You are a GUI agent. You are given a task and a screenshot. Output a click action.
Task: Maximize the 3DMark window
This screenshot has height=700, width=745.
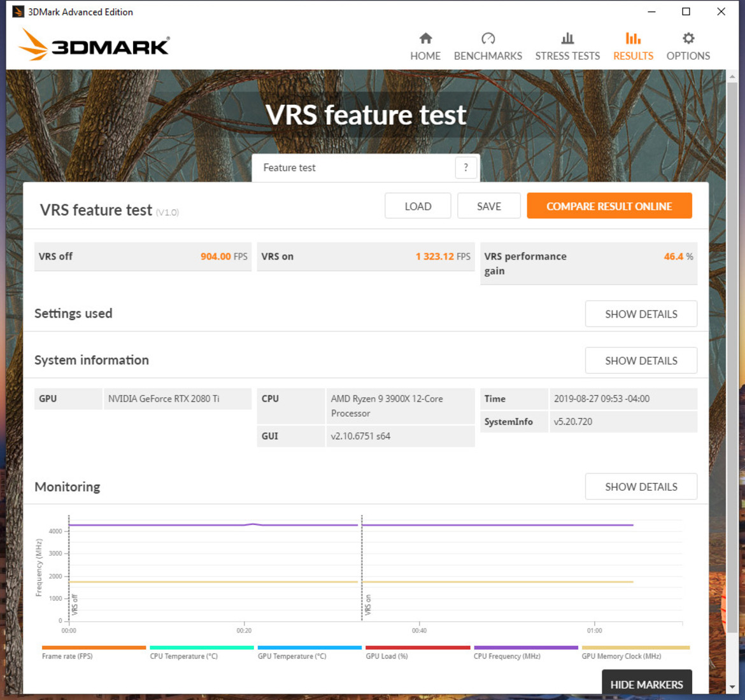tap(686, 11)
